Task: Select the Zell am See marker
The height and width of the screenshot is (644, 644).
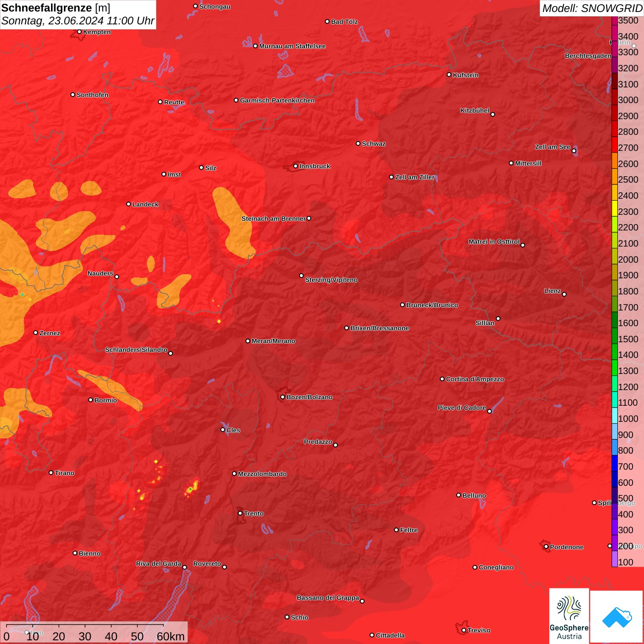Action: 574,150
